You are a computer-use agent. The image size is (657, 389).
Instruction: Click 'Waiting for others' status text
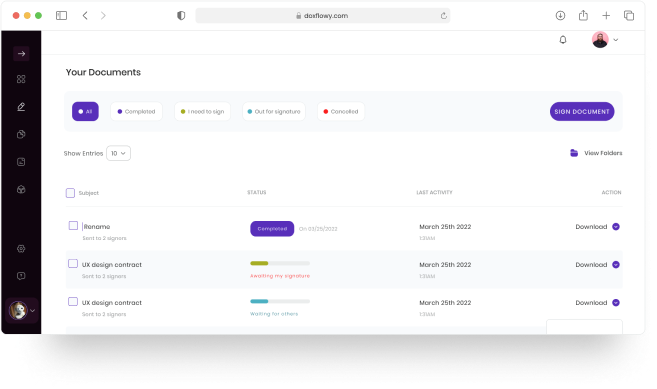click(274, 314)
